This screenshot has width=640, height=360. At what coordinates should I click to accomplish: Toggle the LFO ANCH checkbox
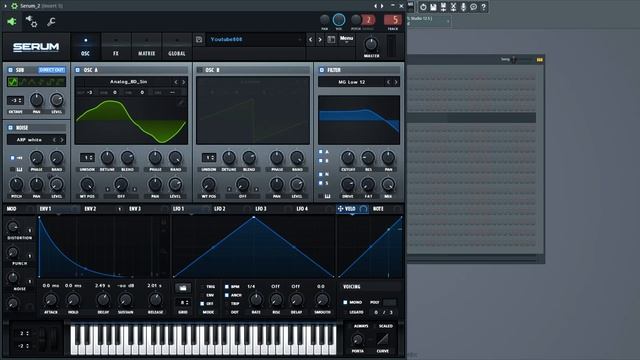click(227, 295)
